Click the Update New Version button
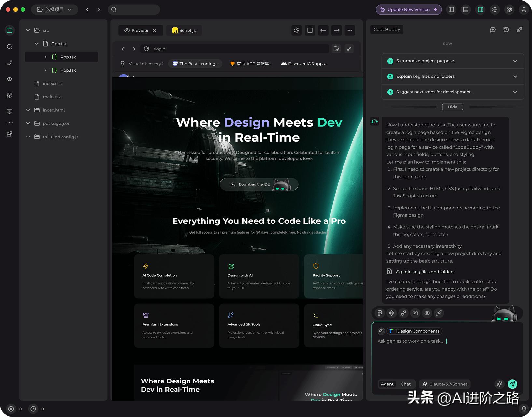 point(409,10)
